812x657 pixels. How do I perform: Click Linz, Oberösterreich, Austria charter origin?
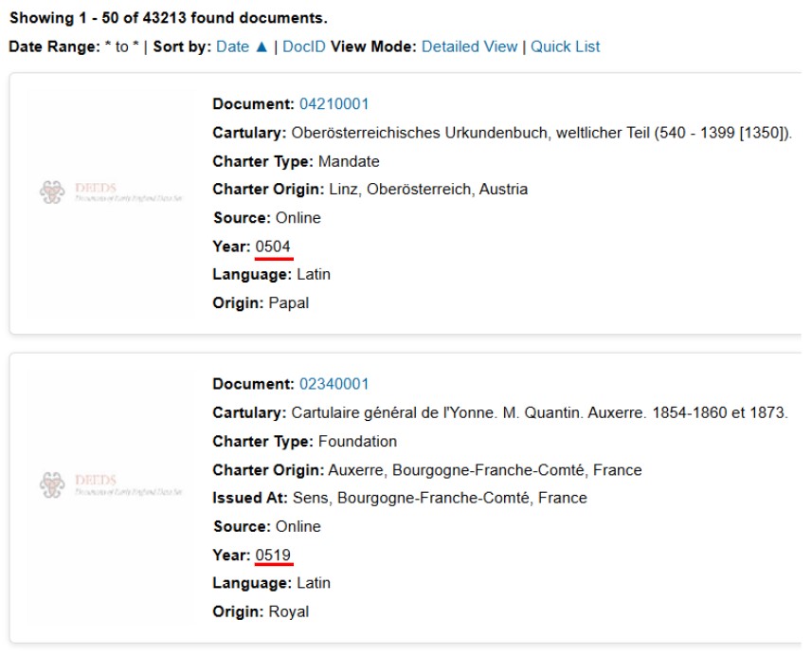428,190
